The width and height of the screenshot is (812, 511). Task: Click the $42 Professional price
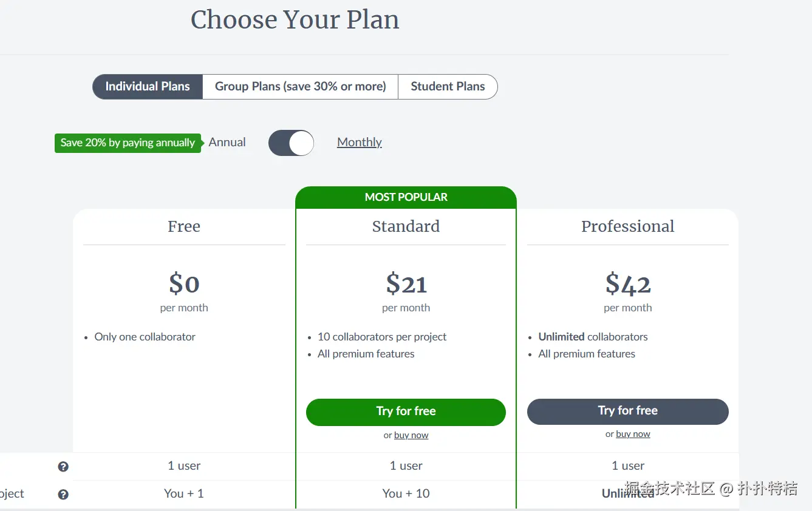[628, 283]
